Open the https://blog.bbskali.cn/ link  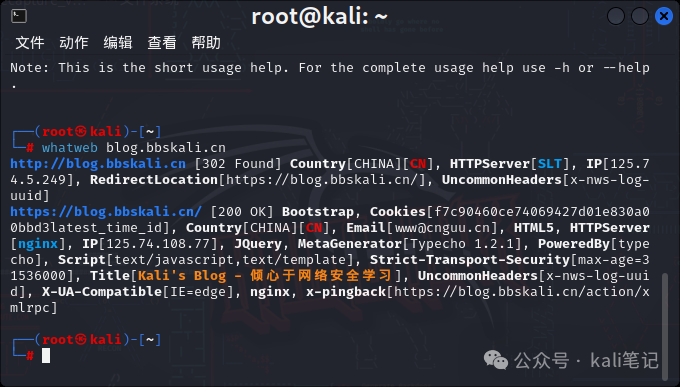pos(106,212)
